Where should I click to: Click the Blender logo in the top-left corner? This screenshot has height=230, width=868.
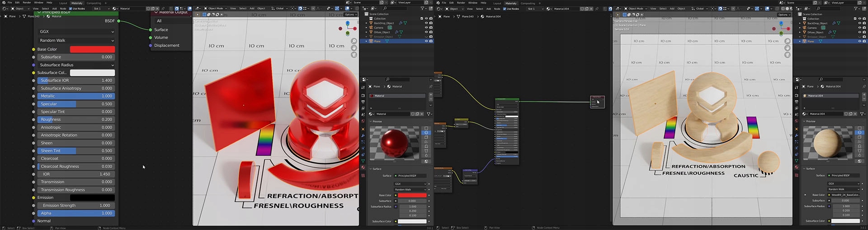(x=4, y=3)
